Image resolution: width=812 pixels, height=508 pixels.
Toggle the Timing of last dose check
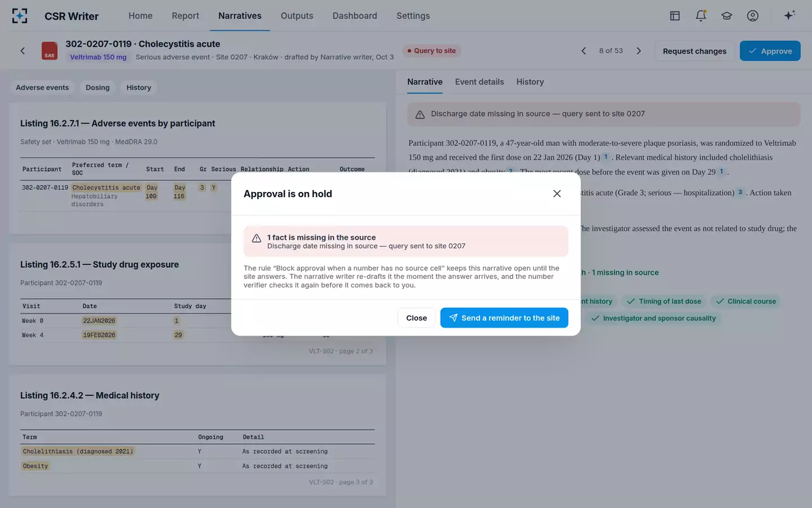(x=664, y=301)
